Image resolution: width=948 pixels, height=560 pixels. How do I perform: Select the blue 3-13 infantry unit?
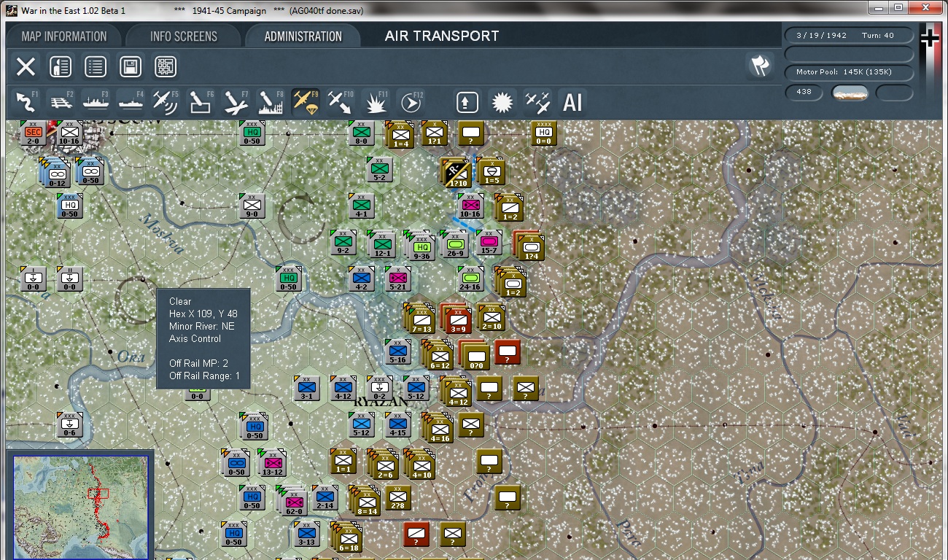306,534
